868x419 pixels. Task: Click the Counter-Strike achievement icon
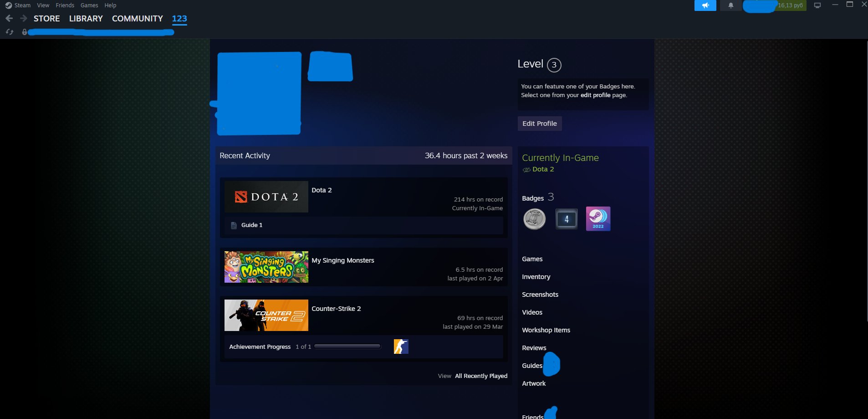coord(401,347)
